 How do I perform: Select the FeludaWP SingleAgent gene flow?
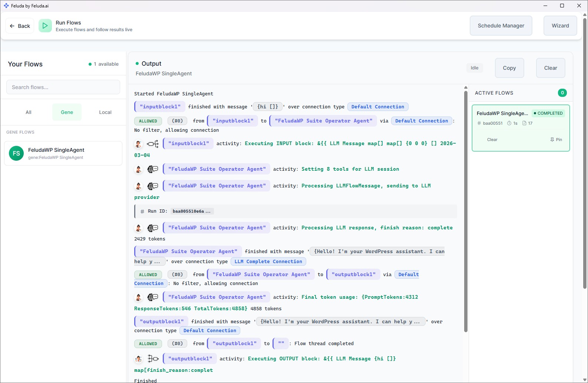pos(63,153)
